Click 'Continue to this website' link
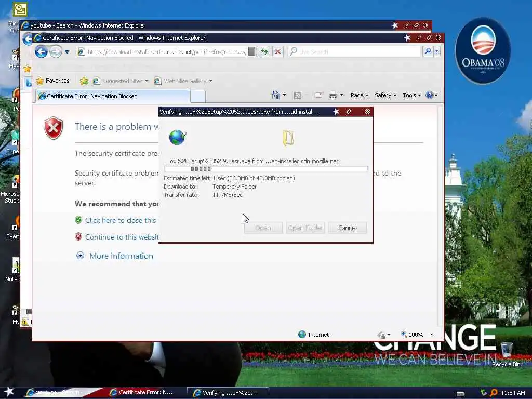The width and height of the screenshot is (532, 399). tap(122, 237)
